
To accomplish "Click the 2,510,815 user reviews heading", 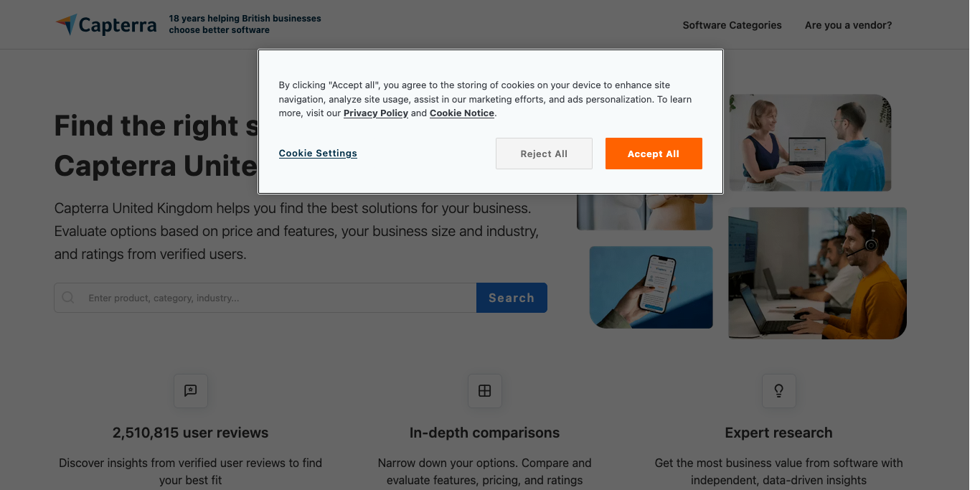I will pos(190,433).
